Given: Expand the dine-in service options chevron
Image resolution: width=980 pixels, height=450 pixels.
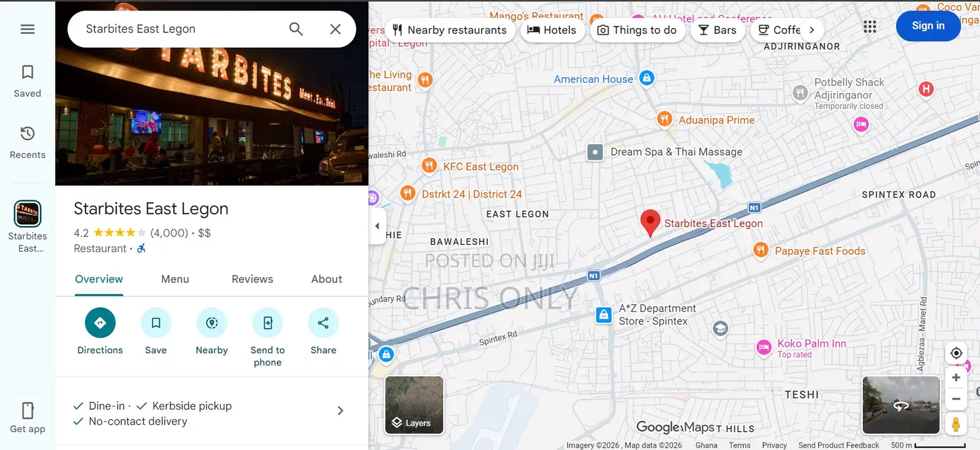Looking at the screenshot, I should pyautogui.click(x=340, y=411).
